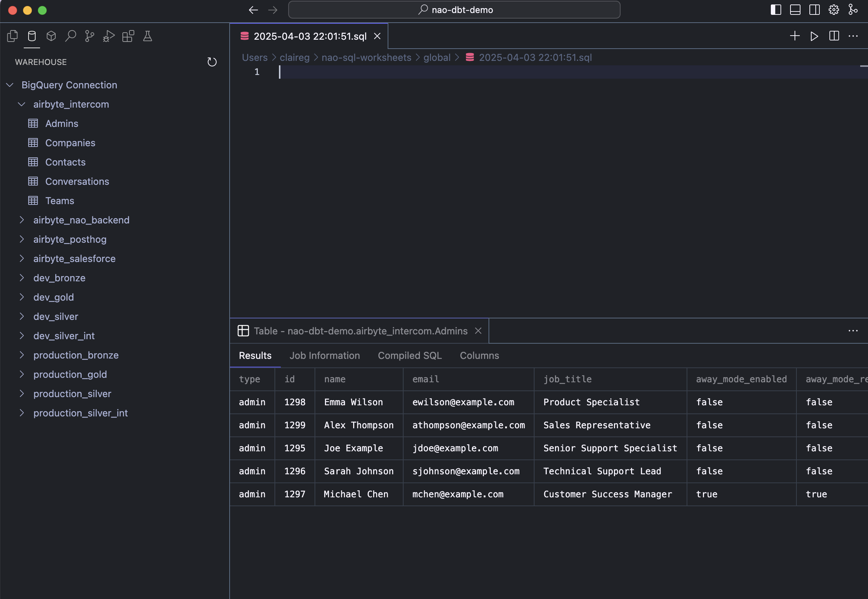This screenshot has width=868, height=599.
Task: Refresh the Warehouse panel
Action: (212, 62)
